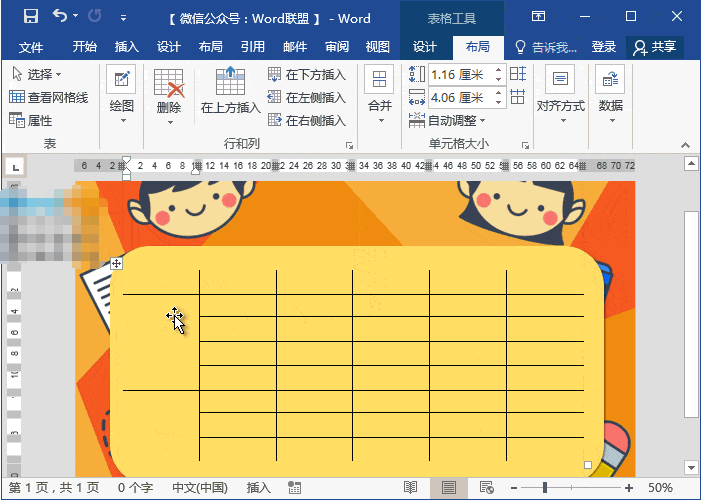
Task: Click the distribute rows icon
Action: [518, 74]
